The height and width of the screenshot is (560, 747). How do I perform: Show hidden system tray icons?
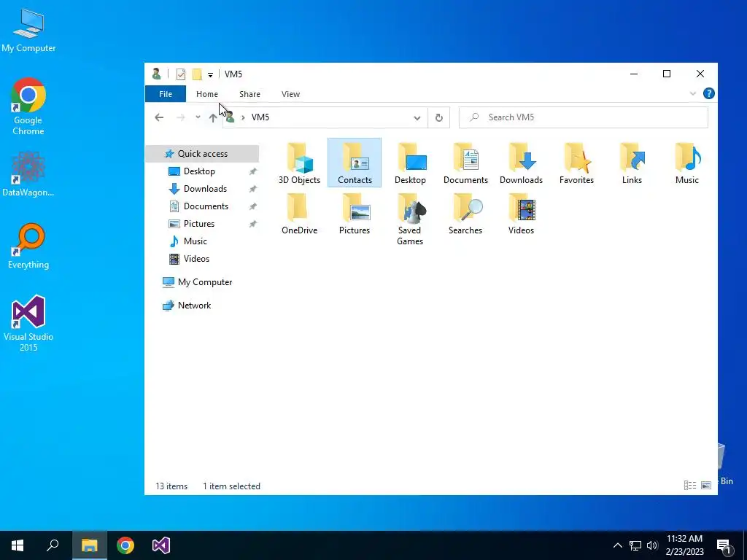click(617, 545)
